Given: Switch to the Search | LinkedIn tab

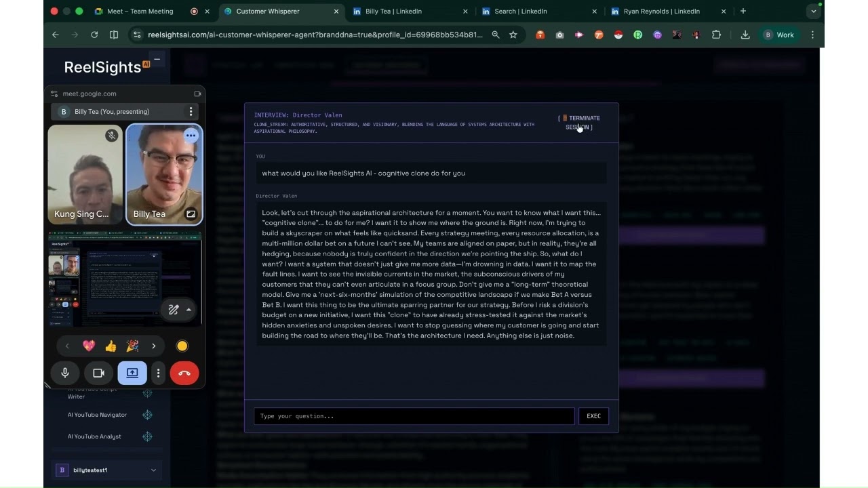Looking at the screenshot, I should [x=539, y=12].
